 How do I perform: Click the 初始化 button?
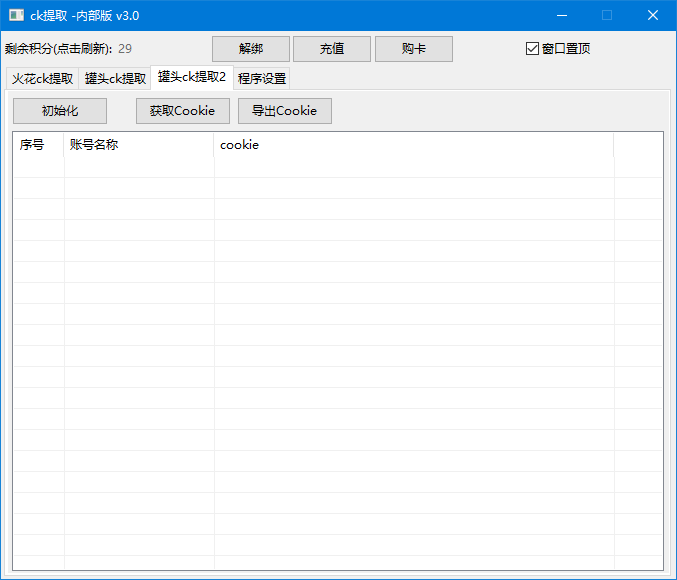pos(60,111)
